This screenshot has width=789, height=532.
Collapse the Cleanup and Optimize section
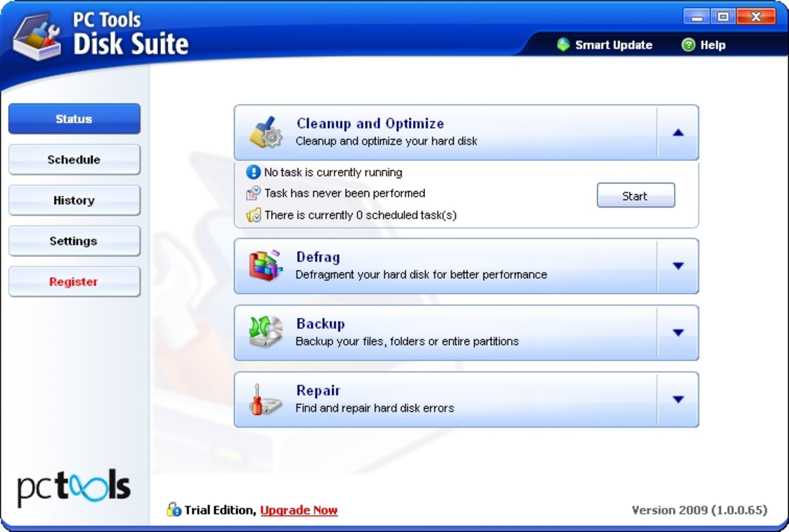(x=678, y=133)
